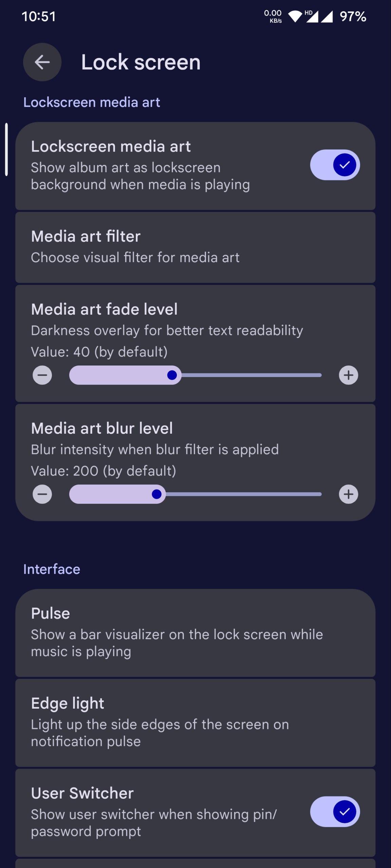391x868 pixels.
Task: Tap the Wi-Fi status icon
Action: point(295,16)
